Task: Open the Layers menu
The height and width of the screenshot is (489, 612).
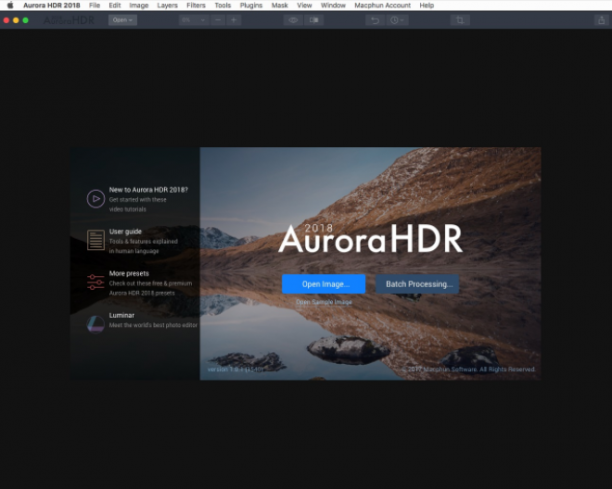Action: [x=167, y=5]
